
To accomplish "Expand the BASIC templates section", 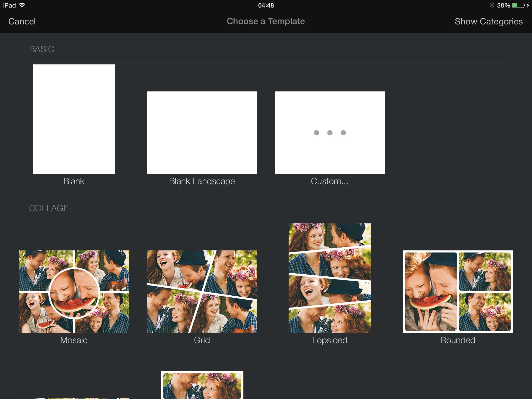I will click(42, 49).
